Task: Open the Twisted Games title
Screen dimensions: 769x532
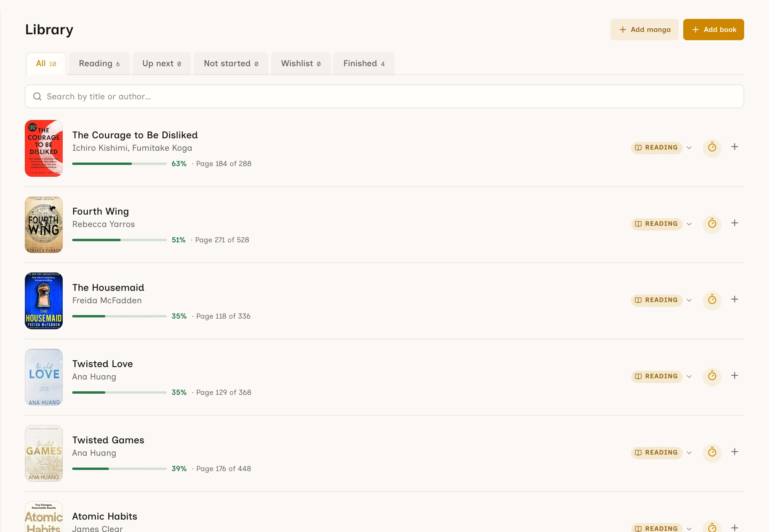Action: (x=108, y=440)
